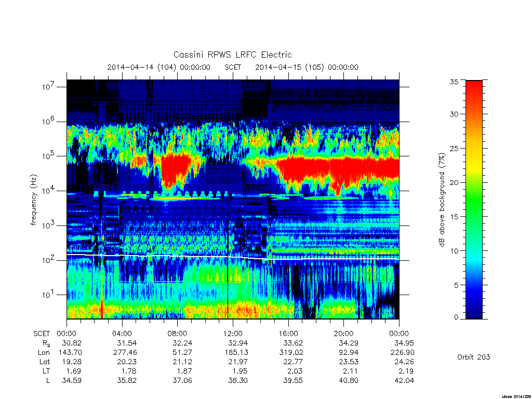Click SCET time label 08:00
The height and width of the screenshot is (399, 532).
coord(178,334)
